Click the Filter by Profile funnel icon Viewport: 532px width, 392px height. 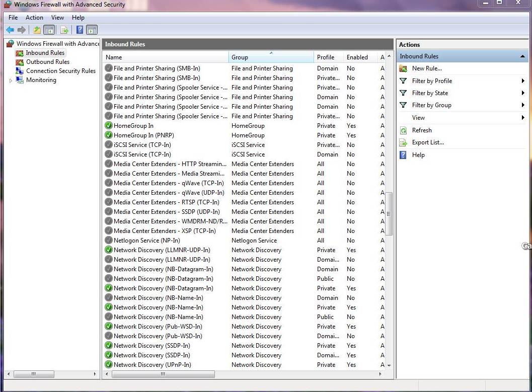tap(403, 81)
